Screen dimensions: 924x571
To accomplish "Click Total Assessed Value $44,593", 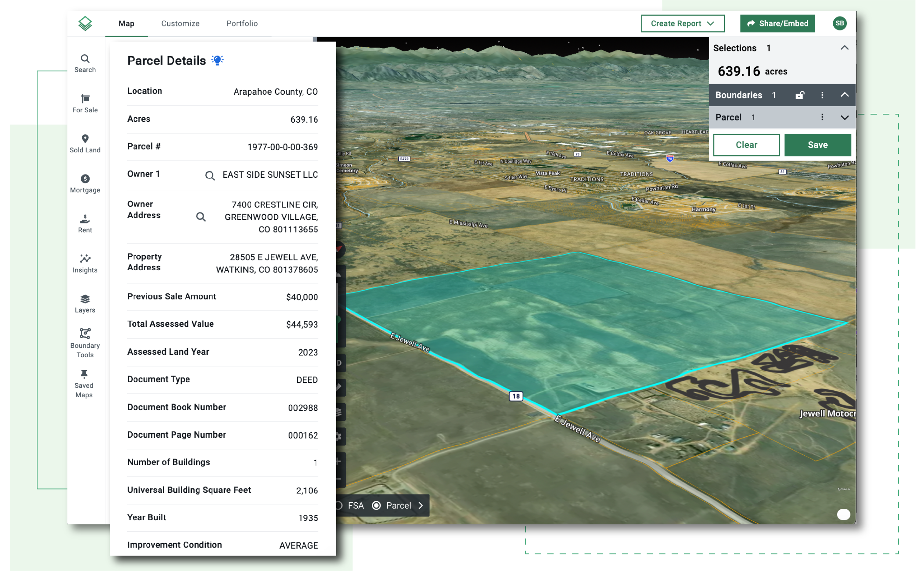I will tap(302, 325).
